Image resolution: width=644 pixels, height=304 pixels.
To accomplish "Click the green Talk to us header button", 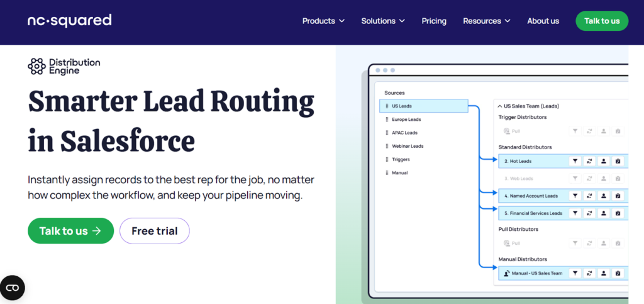I will tap(601, 21).
